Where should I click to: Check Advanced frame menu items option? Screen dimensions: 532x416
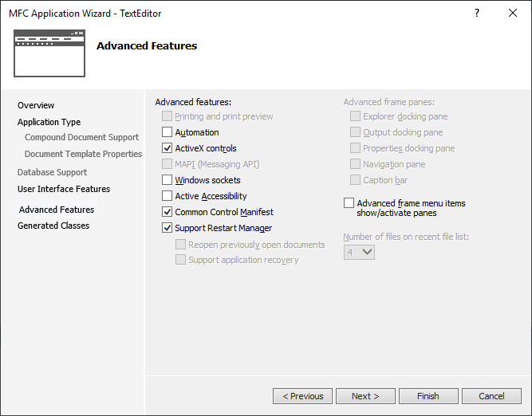[349, 203]
